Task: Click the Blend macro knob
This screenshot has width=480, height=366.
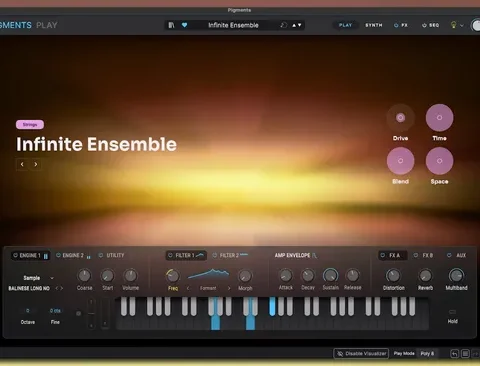Action: 400,161
